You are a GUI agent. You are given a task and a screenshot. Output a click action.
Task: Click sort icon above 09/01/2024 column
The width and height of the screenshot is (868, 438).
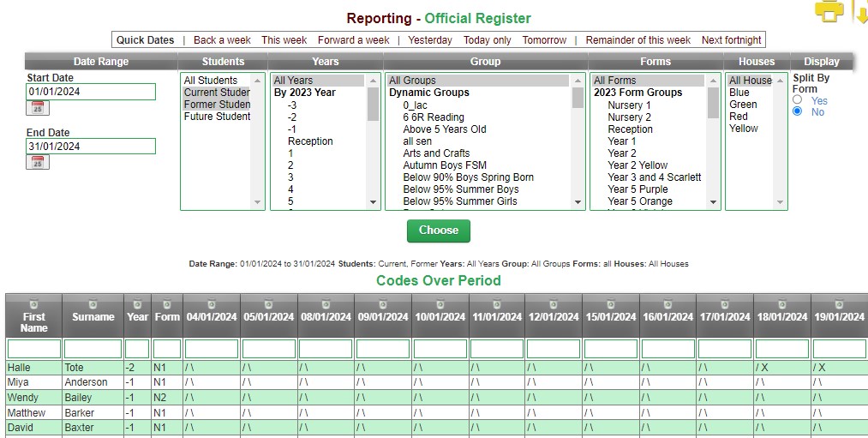click(383, 304)
